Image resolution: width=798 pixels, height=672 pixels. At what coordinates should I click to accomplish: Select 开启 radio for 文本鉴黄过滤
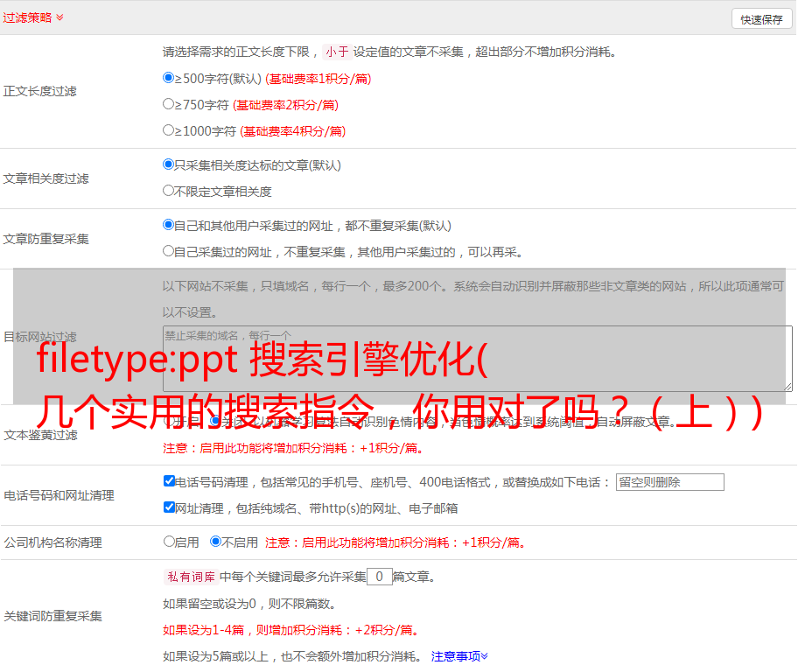[x=169, y=421]
